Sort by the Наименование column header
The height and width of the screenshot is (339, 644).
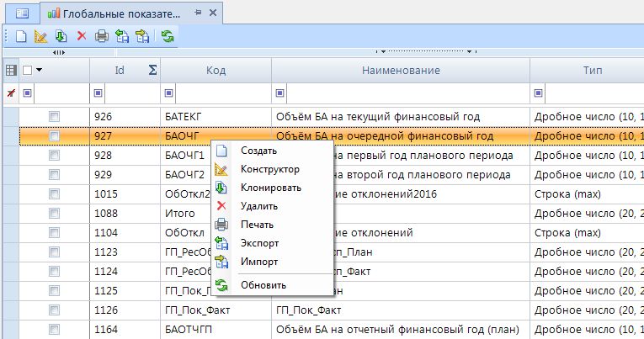(401, 71)
